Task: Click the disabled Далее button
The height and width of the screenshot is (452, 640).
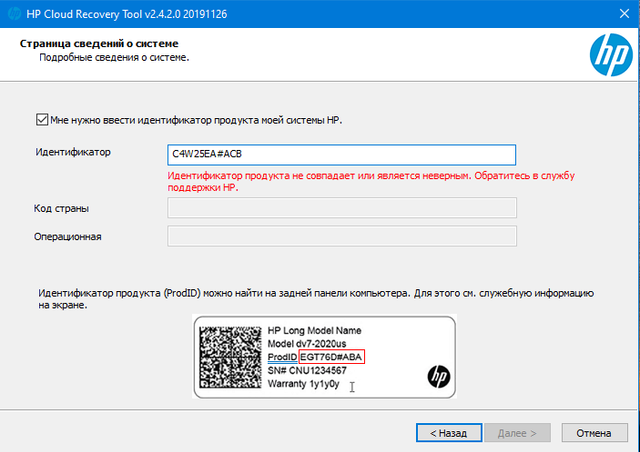Action: 517,433
